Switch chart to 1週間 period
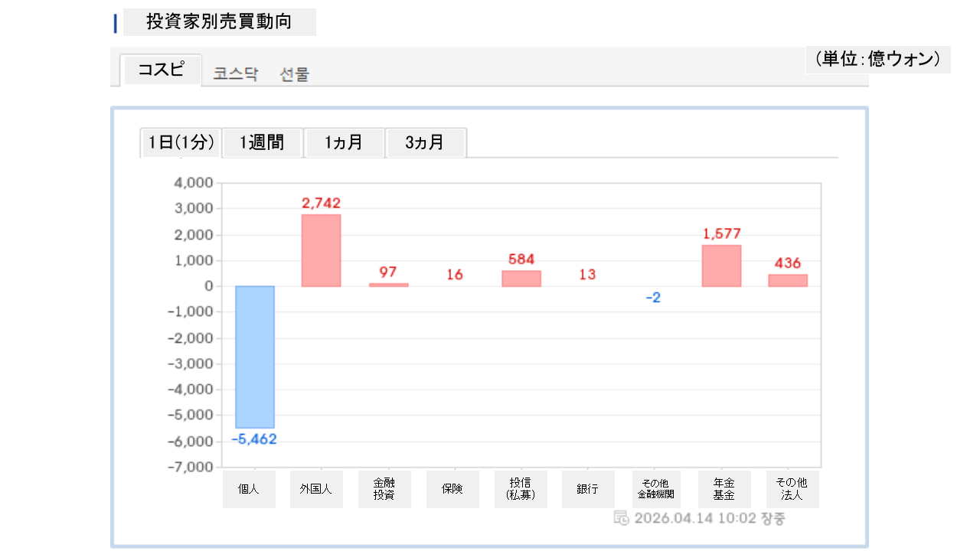980x551 pixels. click(262, 142)
